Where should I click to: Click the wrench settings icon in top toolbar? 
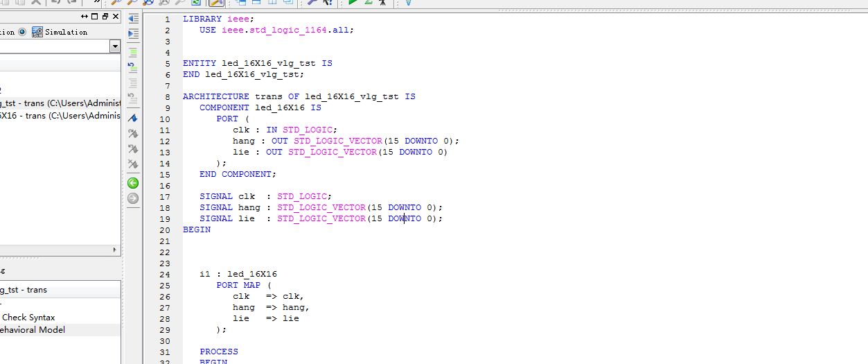coord(312,3)
